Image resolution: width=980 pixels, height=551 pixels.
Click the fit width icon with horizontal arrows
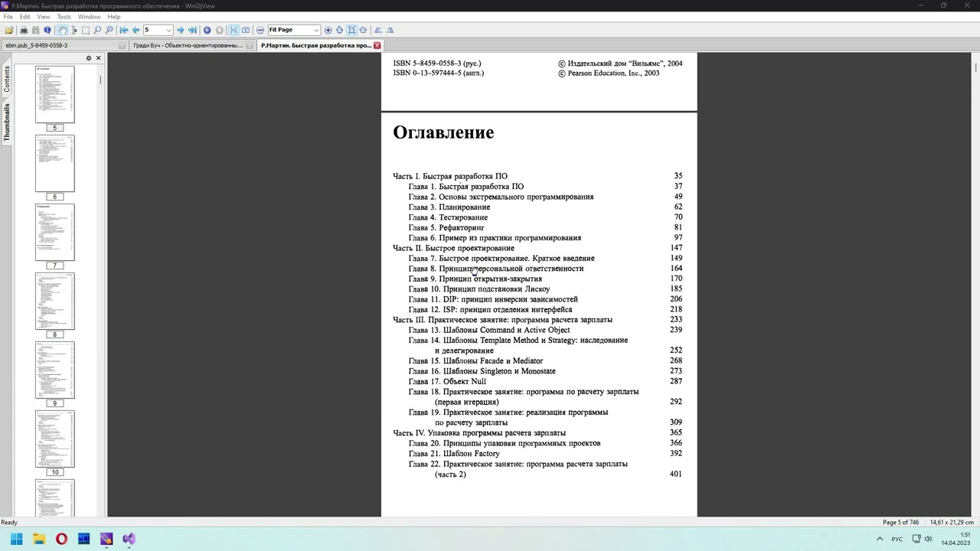coord(363,30)
